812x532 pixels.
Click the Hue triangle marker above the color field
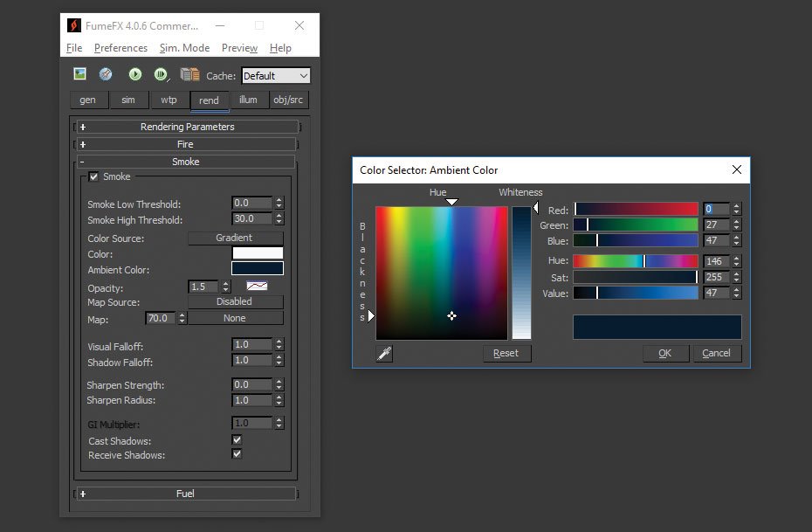[451, 202]
